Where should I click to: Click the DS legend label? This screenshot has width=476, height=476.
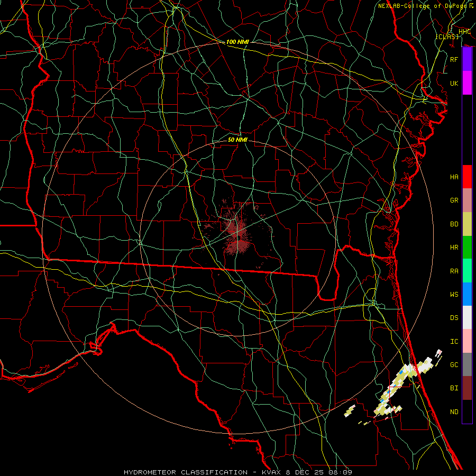(x=454, y=318)
